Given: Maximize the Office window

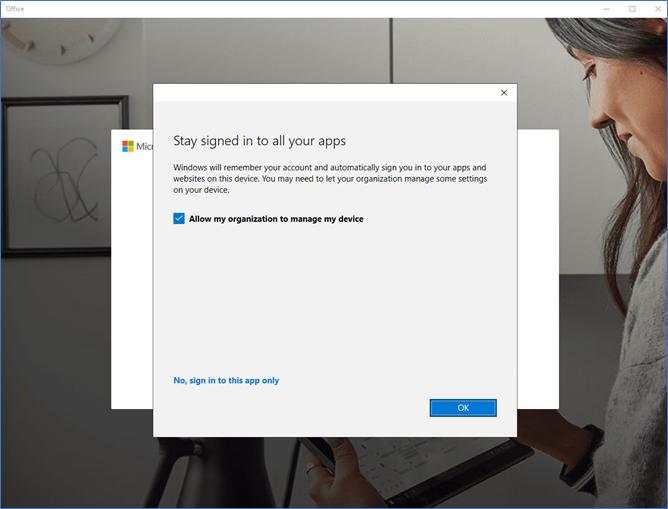Looking at the screenshot, I should pyautogui.click(x=632, y=9).
